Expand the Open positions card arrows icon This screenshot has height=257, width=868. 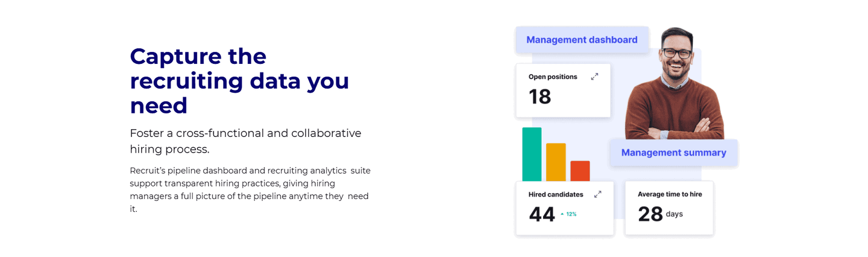594,77
